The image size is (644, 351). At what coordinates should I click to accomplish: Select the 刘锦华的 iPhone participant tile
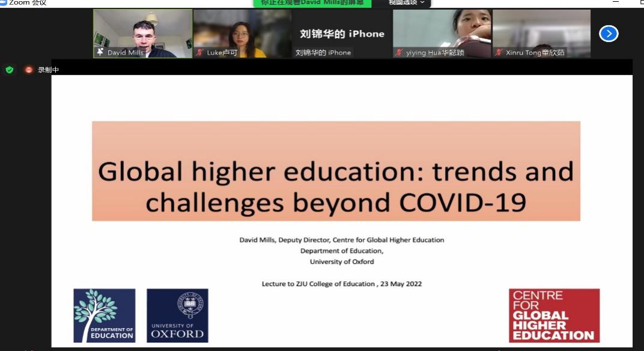(x=342, y=34)
